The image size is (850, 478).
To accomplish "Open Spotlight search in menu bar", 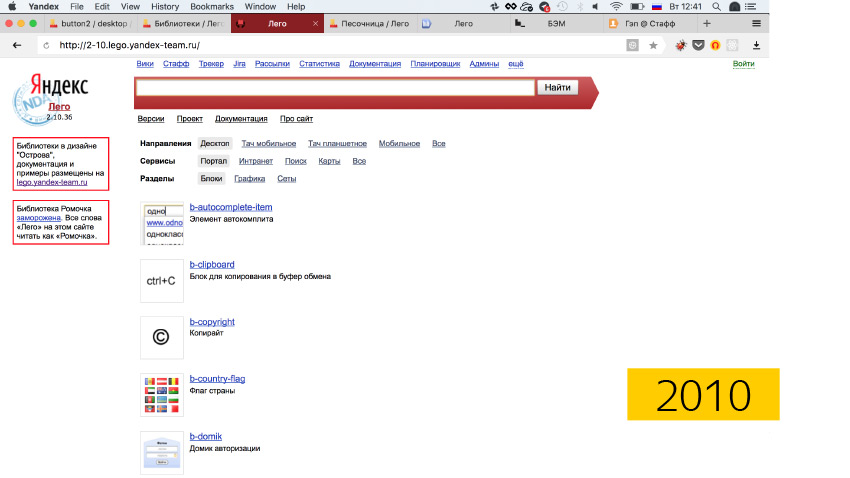I will tap(716, 7).
